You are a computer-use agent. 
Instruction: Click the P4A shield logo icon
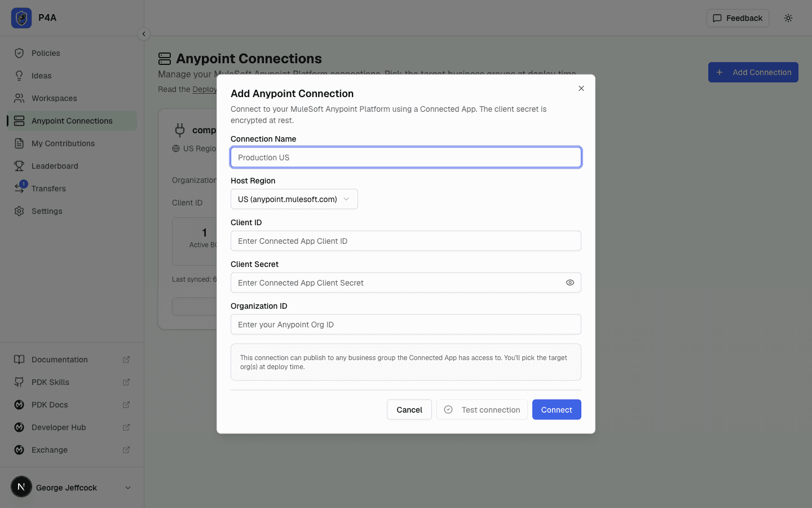tap(21, 18)
